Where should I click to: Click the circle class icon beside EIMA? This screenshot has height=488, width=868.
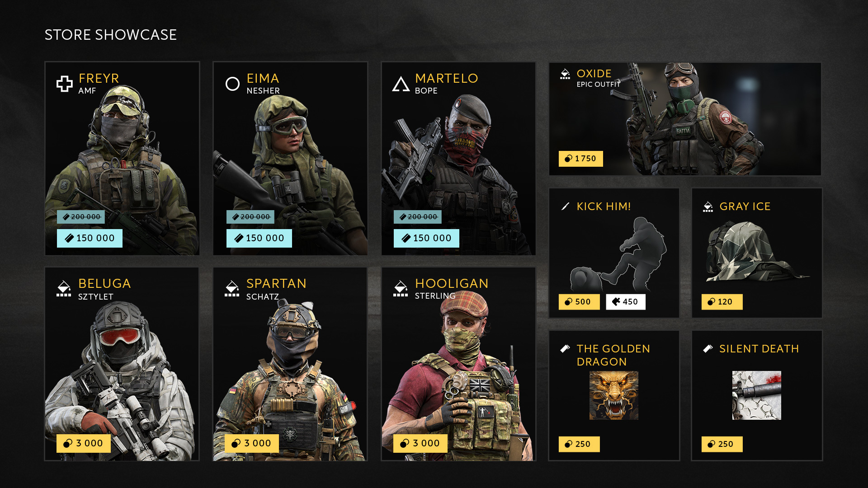(232, 84)
